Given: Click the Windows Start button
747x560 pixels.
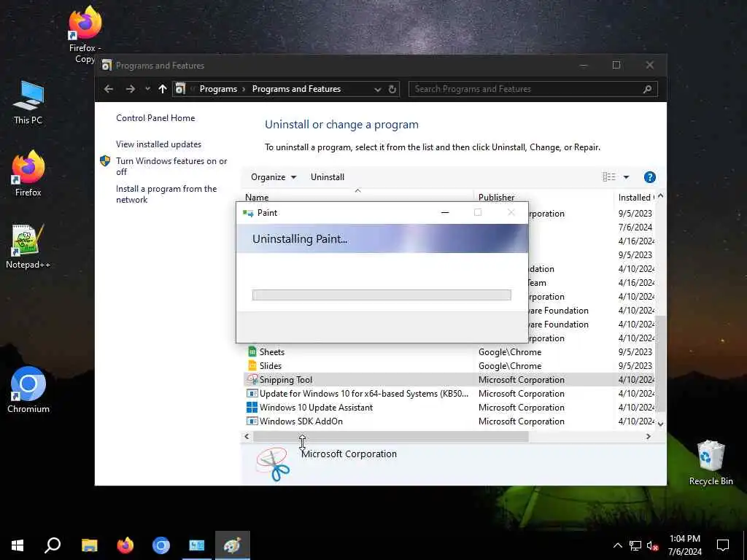Looking at the screenshot, I should [18, 545].
